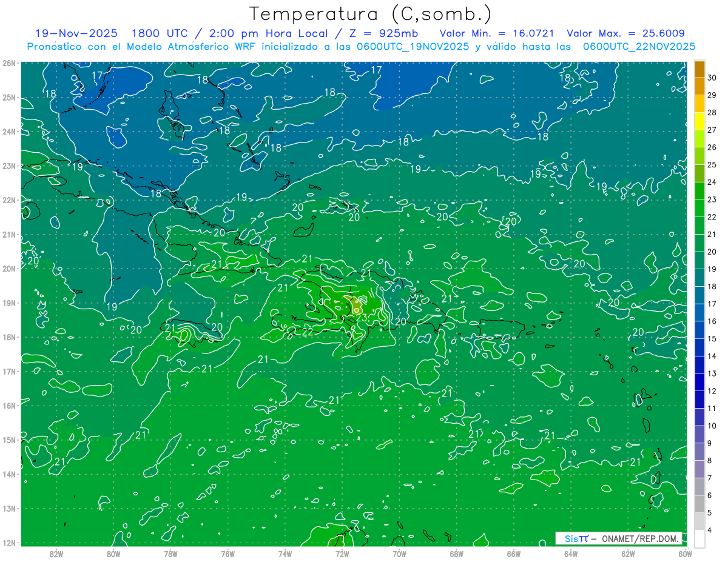The height and width of the screenshot is (562, 728).
Task: Click the color scale label 30
Action: point(712,78)
